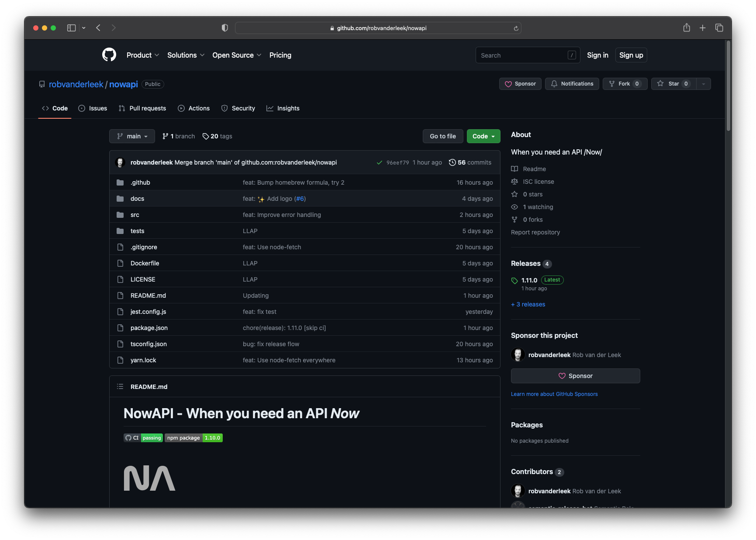Viewport: 756px width, 540px height.
Task: Open Notifications for this repository
Action: pos(572,84)
